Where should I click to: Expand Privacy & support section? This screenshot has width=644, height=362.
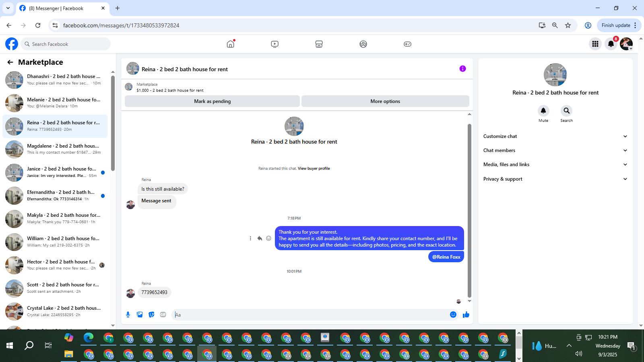[x=555, y=179]
